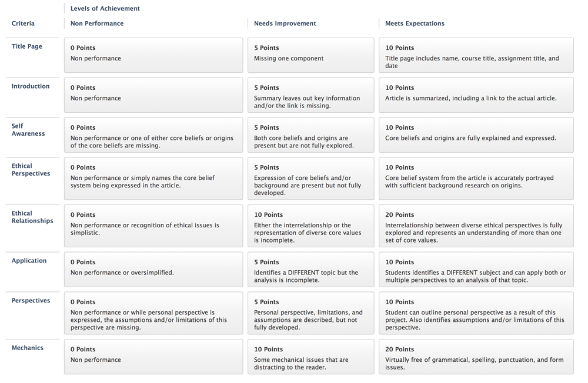Select 10 Points cell for Title Page
588x383 pixels.
(x=476, y=55)
